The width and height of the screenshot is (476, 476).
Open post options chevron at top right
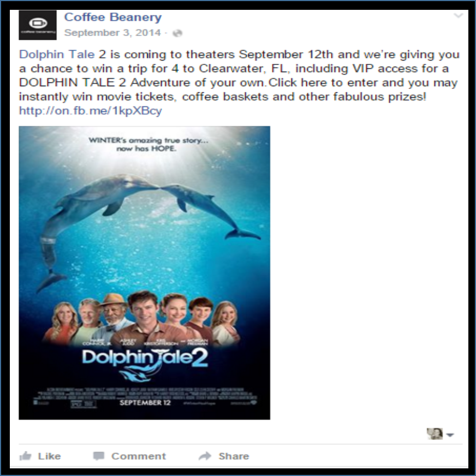pos(458,15)
